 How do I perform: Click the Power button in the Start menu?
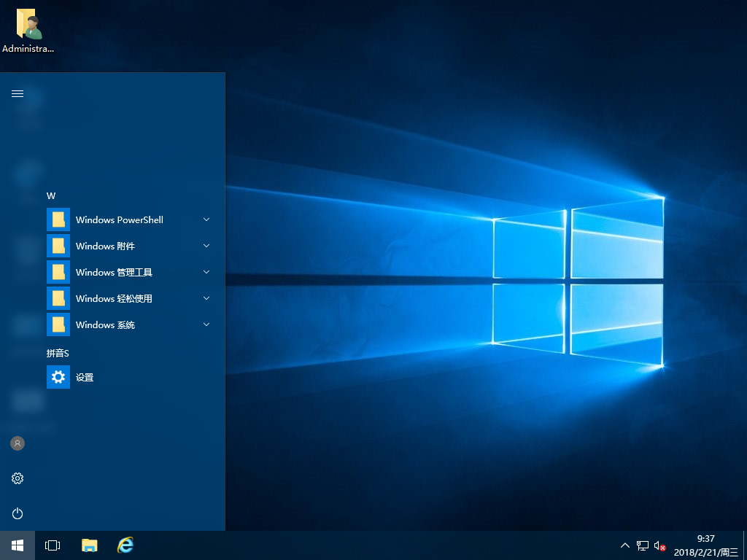click(x=17, y=513)
